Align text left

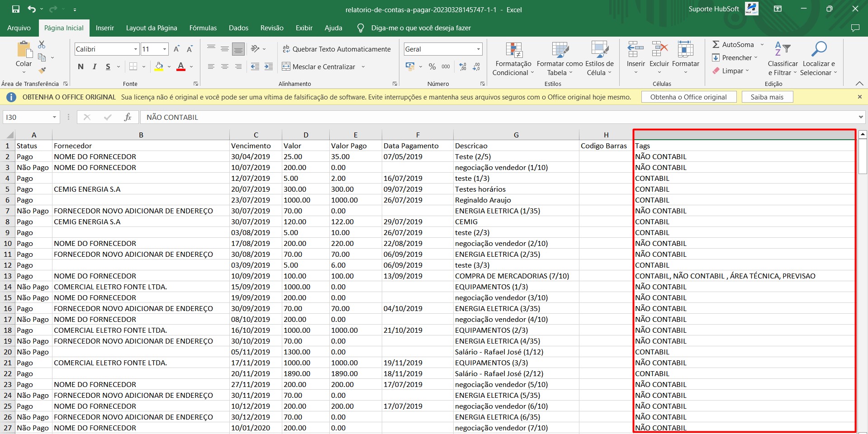point(211,66)
